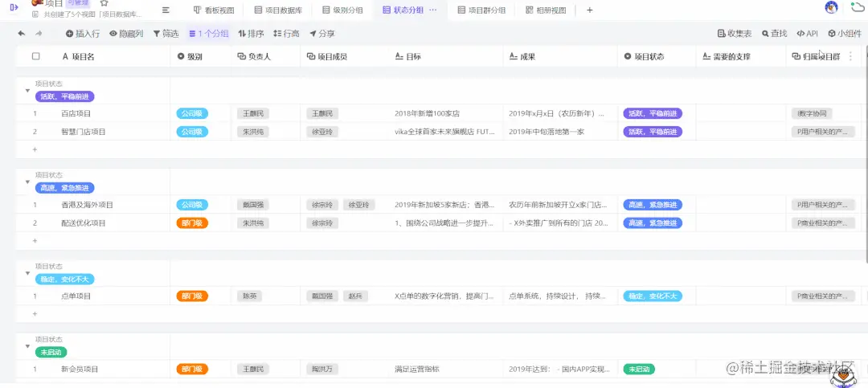
Task: Collapse the 稳定，变化不大 group
Action: [x=27, y=273]
